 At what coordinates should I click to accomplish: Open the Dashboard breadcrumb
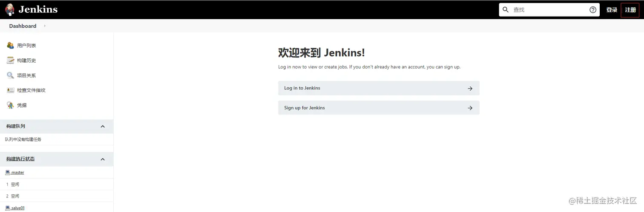click(23, 26)
